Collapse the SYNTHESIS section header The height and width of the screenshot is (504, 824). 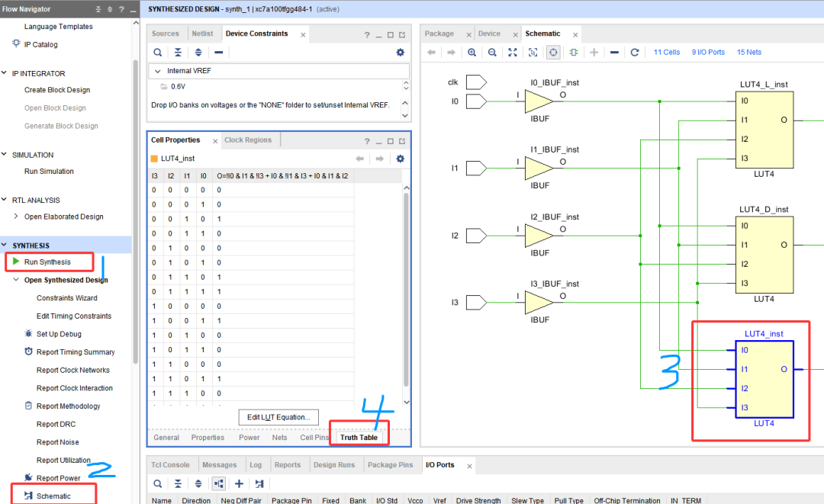5,246
